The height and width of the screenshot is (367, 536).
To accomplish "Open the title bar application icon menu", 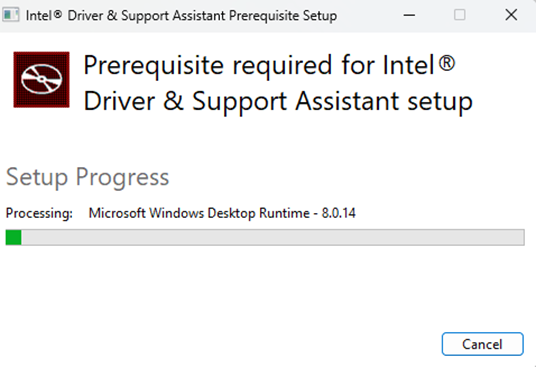I will (11, 15).
